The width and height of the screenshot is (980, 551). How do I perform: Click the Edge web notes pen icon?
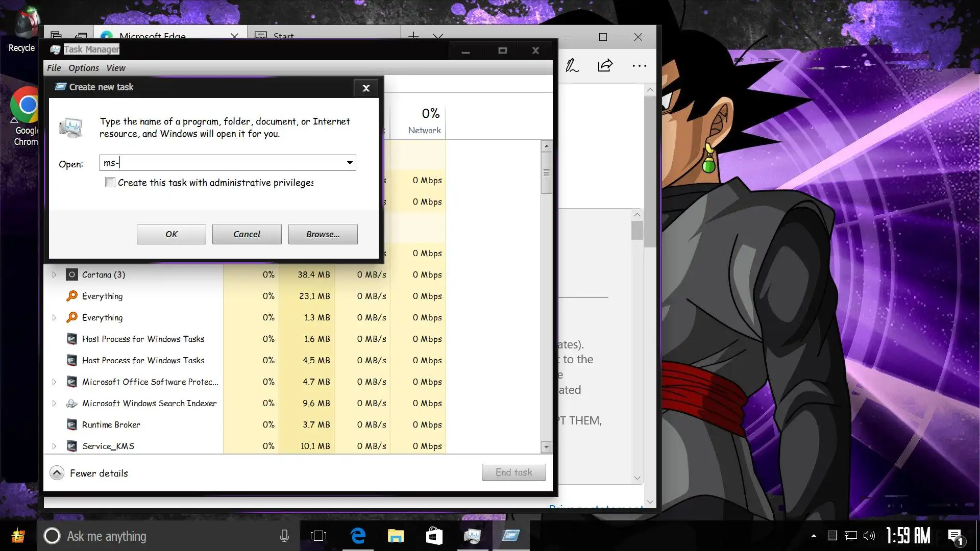pyautogui.click(x=572, y=66)
